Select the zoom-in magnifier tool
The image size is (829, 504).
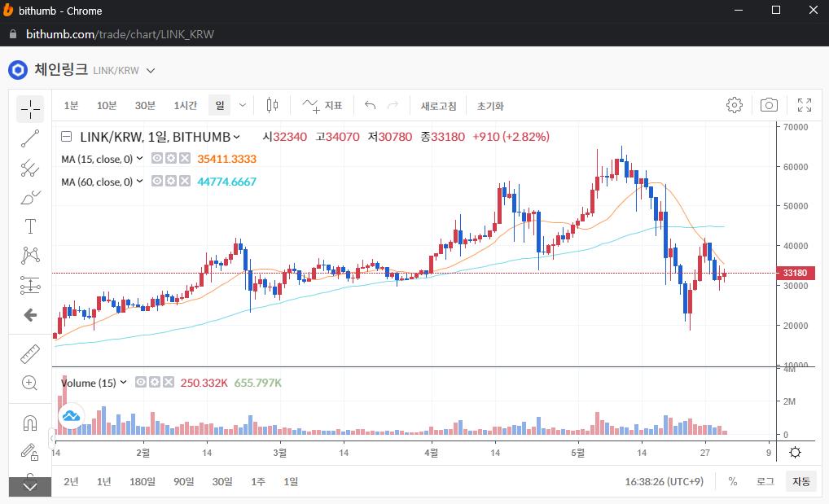tap(30, 383)
